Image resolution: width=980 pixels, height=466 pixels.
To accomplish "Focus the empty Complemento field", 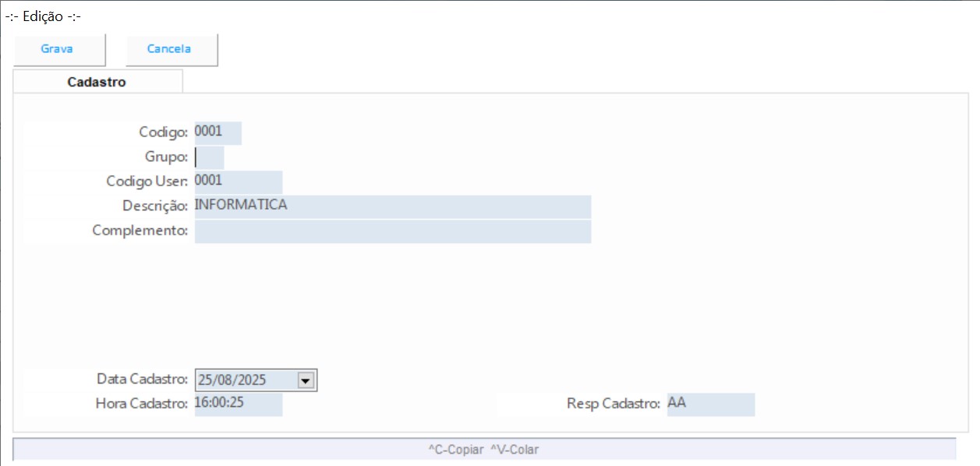I will point(391,231).
